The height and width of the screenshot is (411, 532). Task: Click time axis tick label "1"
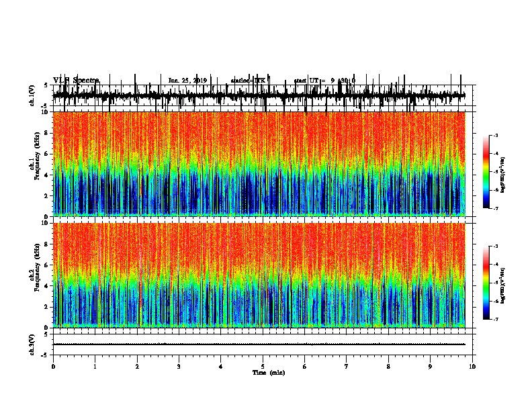pos(95,367)
